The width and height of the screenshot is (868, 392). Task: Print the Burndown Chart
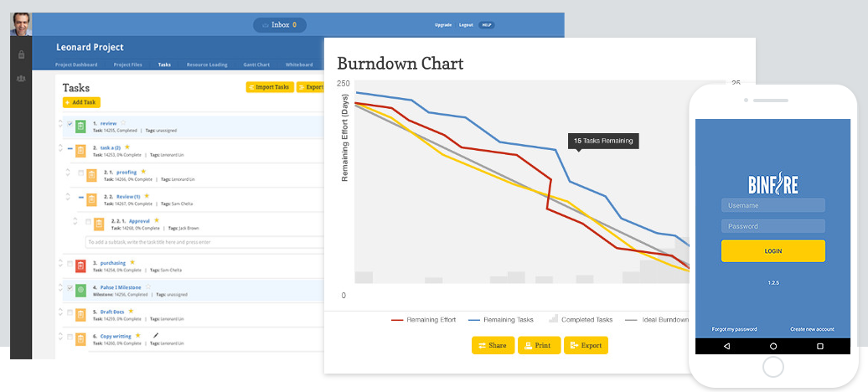[539, 345]
